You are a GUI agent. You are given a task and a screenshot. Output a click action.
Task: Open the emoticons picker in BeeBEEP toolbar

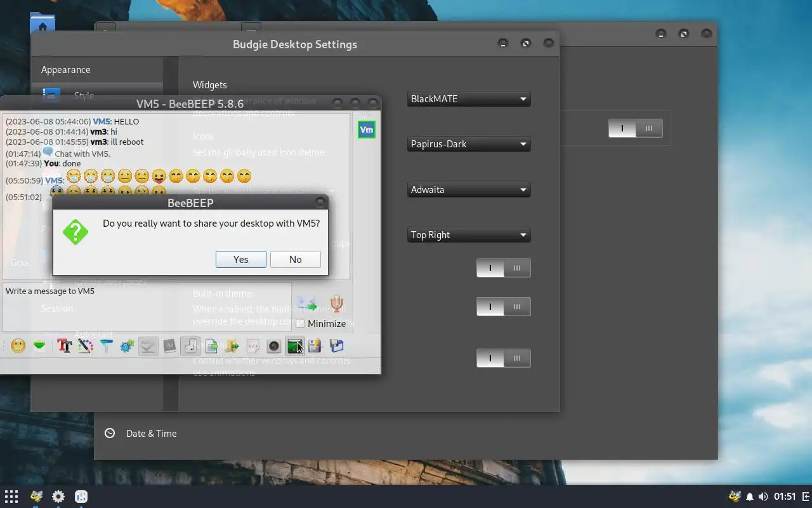click(x=18, y=346)
